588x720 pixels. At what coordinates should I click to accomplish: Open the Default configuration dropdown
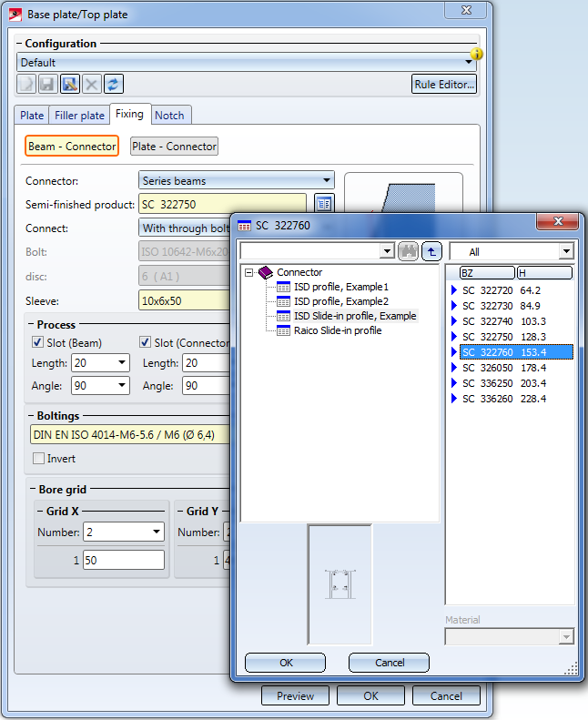click(x=468, y=62)
